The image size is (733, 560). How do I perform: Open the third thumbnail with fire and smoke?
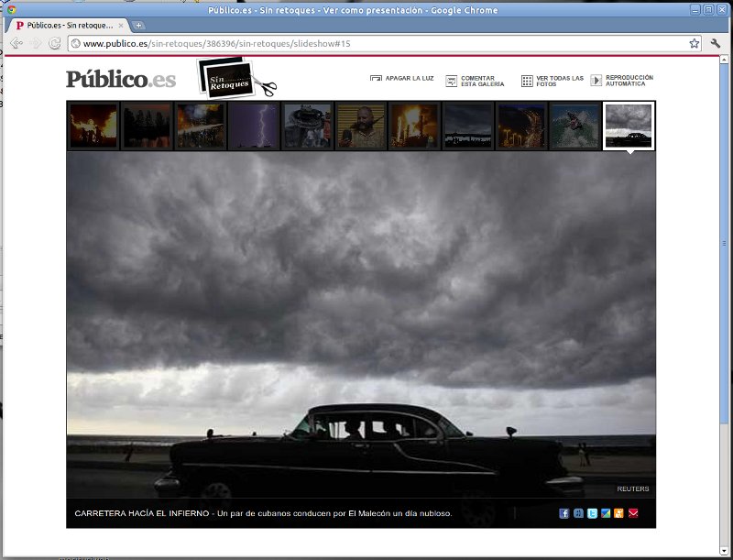pos(201,126)
